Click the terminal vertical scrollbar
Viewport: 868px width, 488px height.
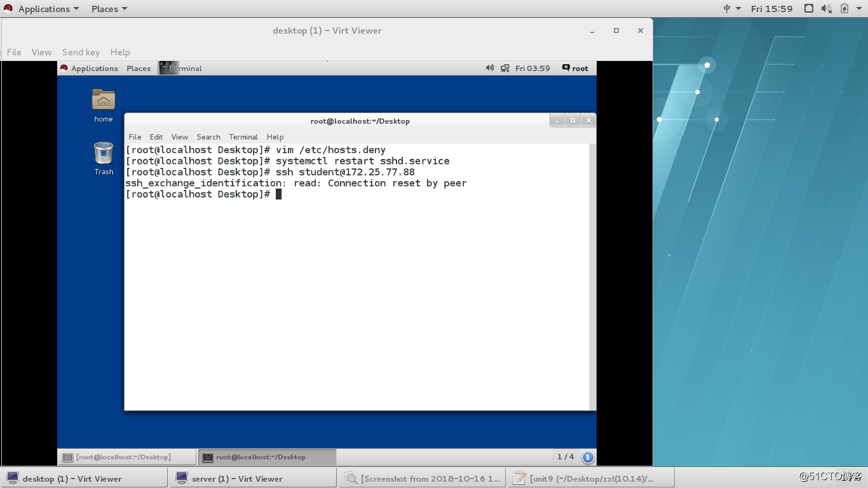pos(593,276)
